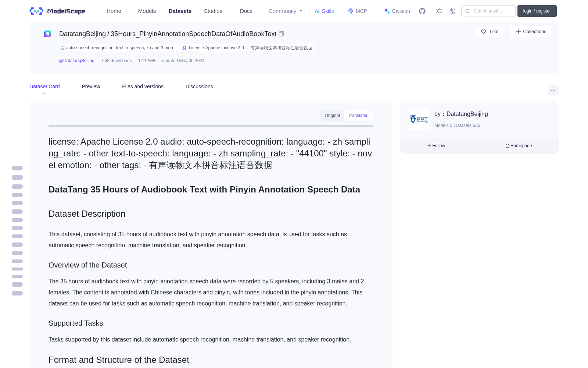The width and height of the screenshot is (588, 368).
Task: Open the three-dots more options menu
Action: 553,90
